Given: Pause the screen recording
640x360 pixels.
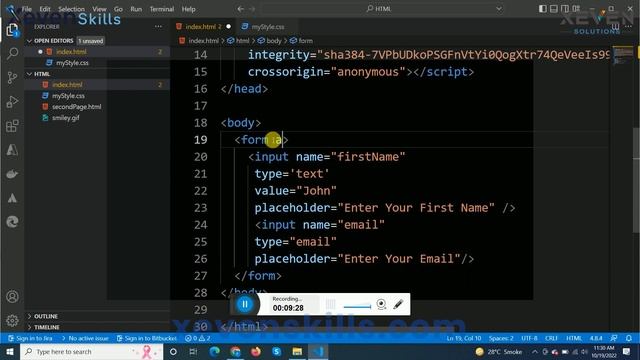Looking at the screenshot, I should pyautogui.click(x=245, y=304).
